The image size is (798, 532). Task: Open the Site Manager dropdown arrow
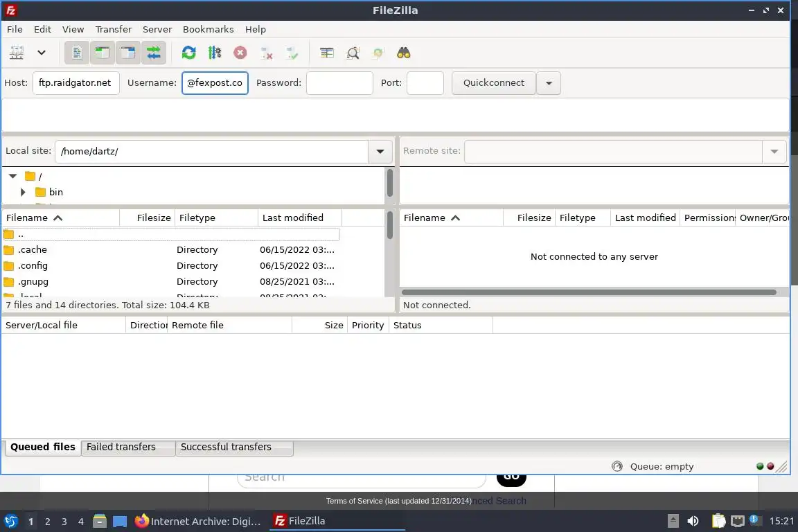[42, 53]
